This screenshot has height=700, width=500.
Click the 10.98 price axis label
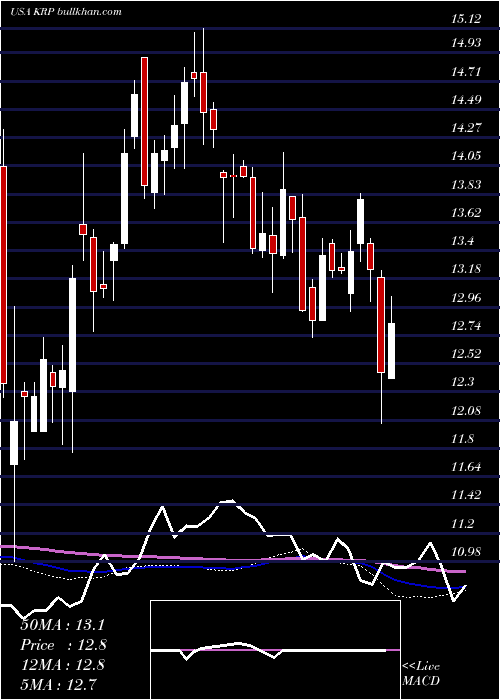tap(466, 552)
